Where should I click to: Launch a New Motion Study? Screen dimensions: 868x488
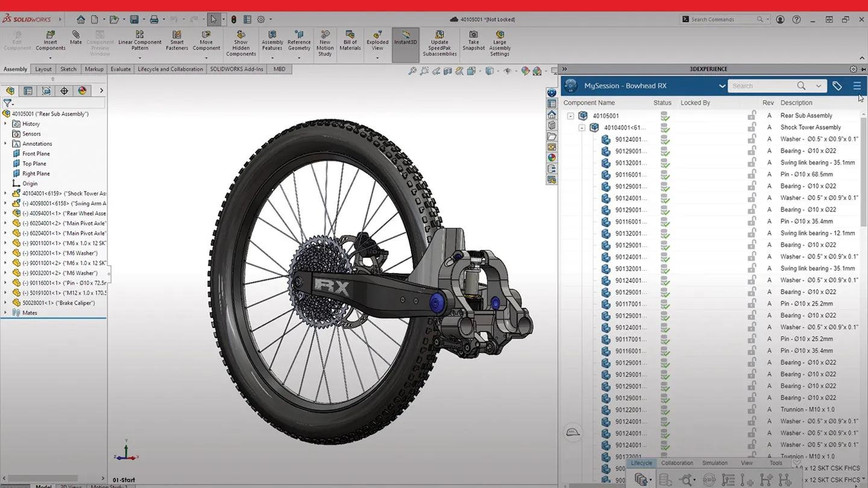[325, 40]
